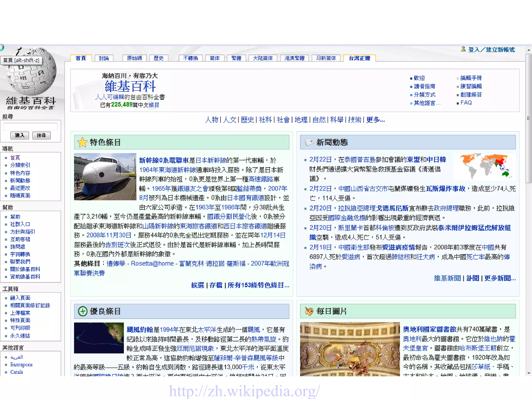Click 更多... in category row

tap(375, 120)
